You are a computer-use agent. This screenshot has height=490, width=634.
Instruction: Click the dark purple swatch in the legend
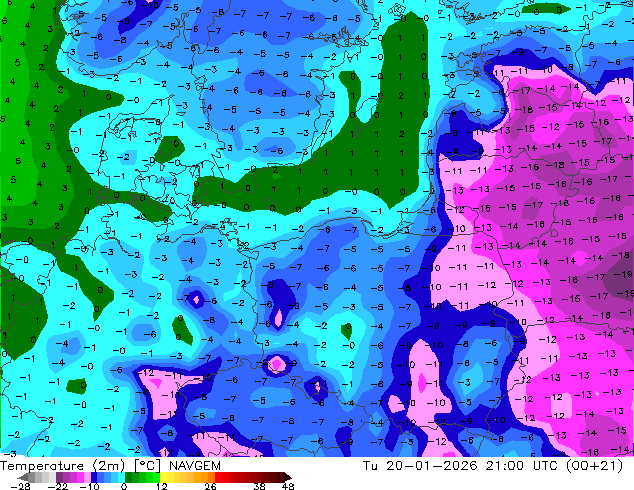tap(59, 477)
